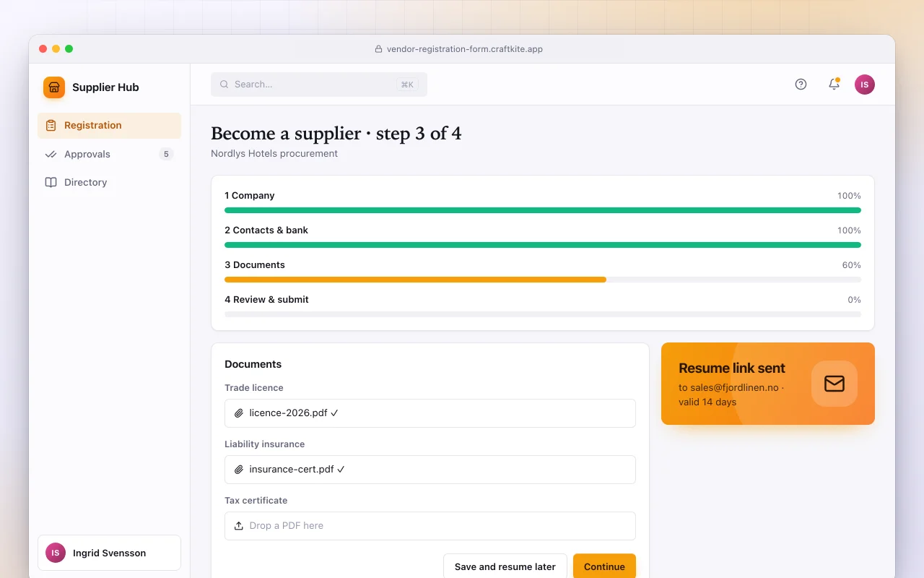Click the Trade licence file field

(x=430, y=413)
